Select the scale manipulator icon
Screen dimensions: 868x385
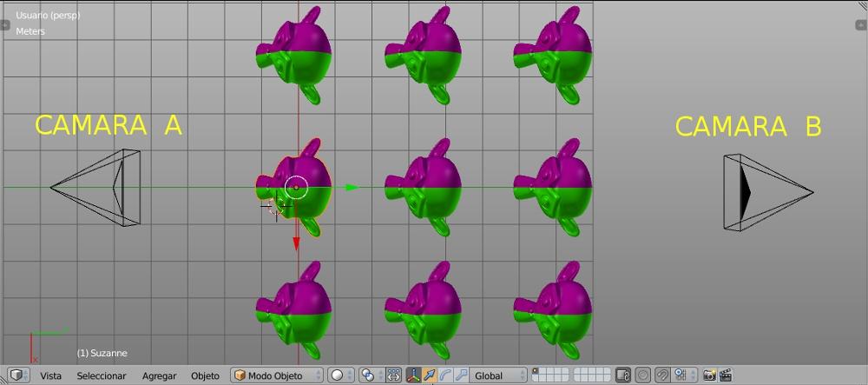[x=462, y=375]
